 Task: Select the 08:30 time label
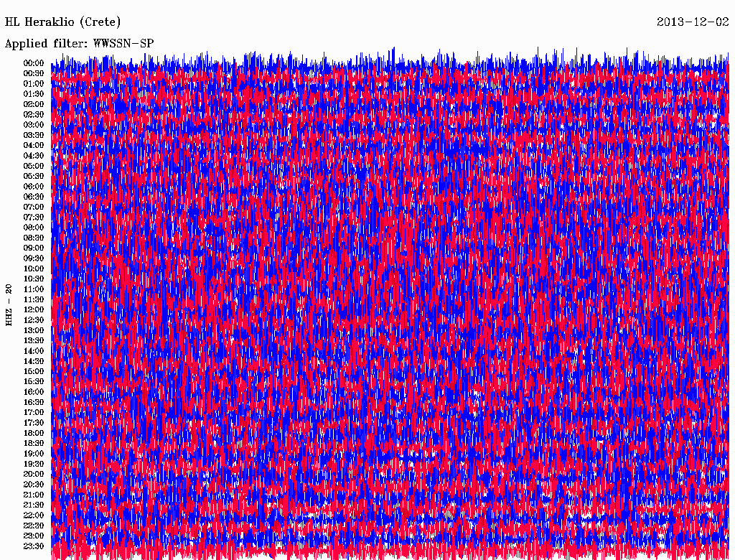click(x=34, y=238)
